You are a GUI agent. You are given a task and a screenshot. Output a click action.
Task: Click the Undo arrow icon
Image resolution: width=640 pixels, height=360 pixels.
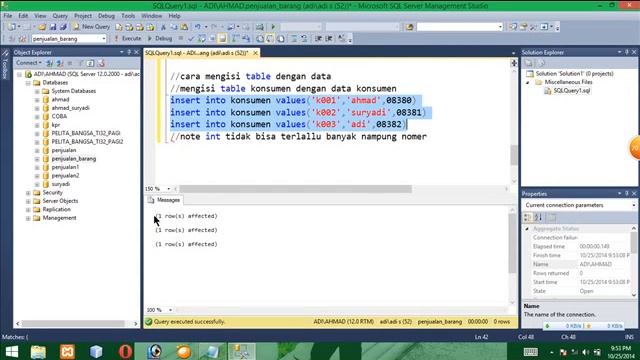(x=198, y=27)
